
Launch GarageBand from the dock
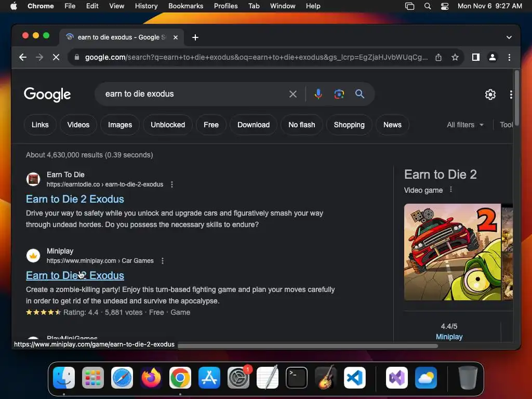pyautogui.click(x=326, y=378)
